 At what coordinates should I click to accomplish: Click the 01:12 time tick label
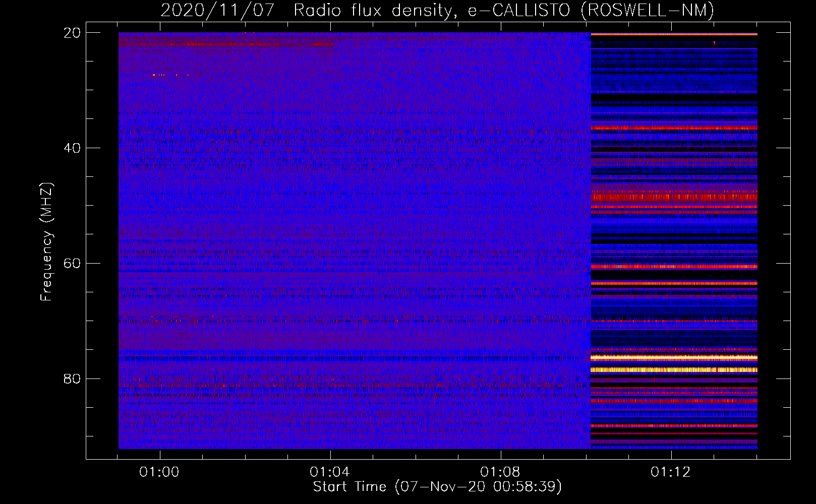(671, 472)
